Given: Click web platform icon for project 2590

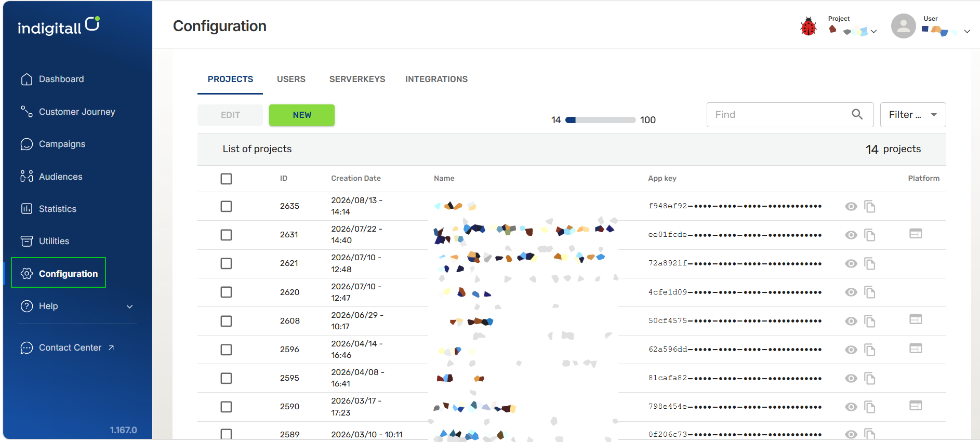Looking at the screenshot, I should point(916,405).
